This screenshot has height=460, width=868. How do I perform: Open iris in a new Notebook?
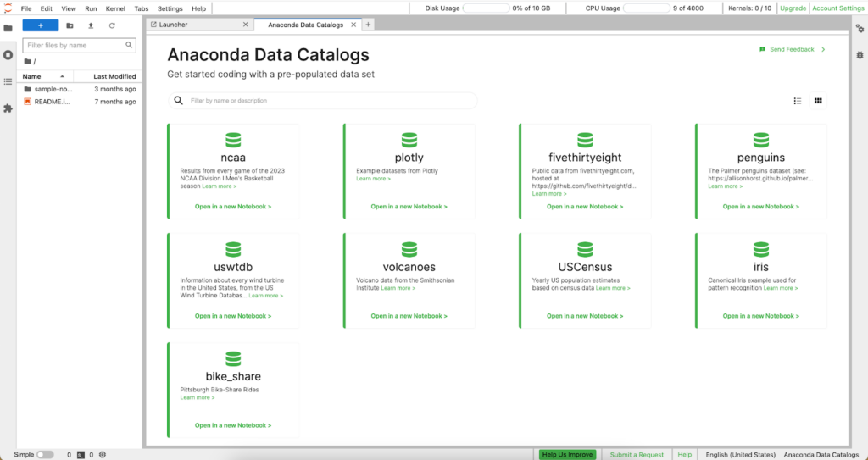point(761,316)
